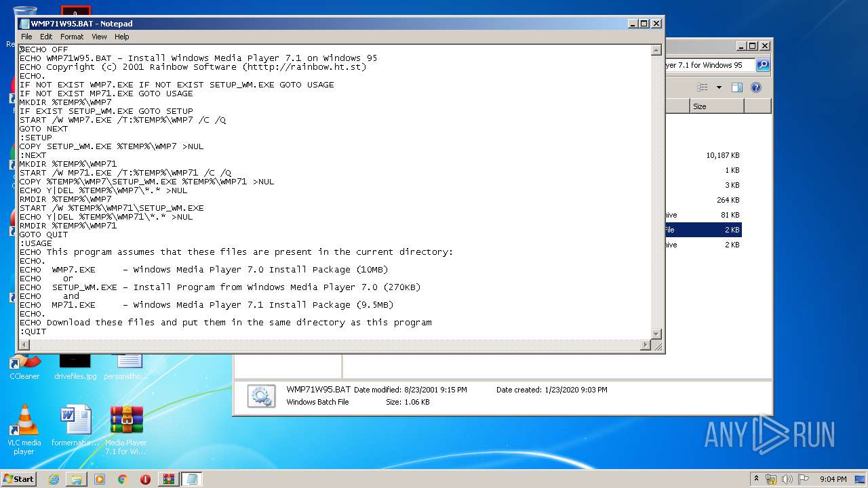Image resolution: width=868 pixels, height=488 pixels.
Task: Select the 10,187 KB file row
Action: click(x=703, y=155)
